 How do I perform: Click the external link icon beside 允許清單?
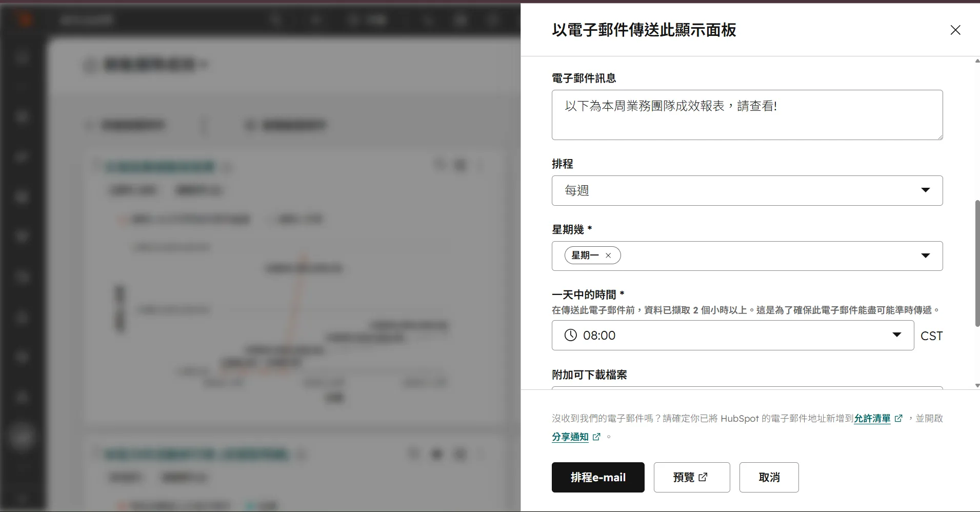(x=898, y=419)
